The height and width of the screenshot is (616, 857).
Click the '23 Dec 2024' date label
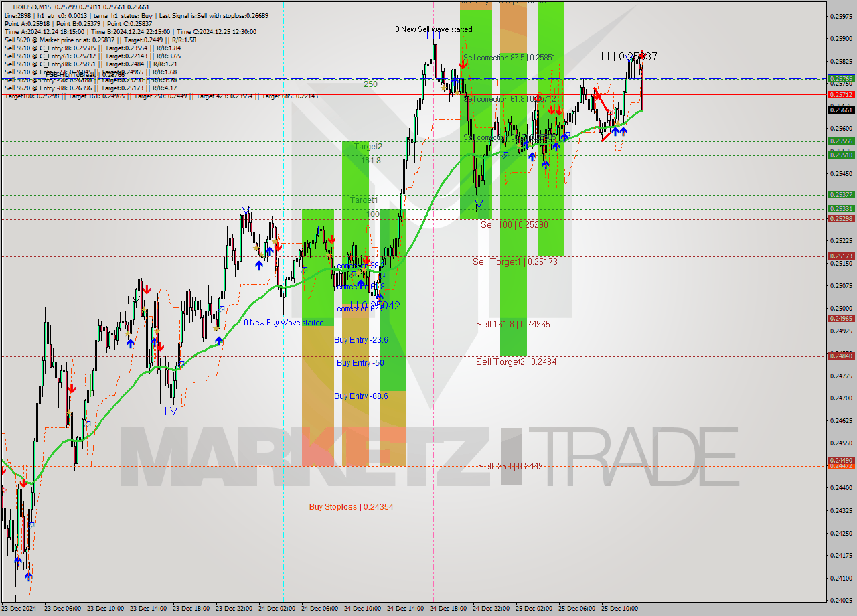[19, 609]
